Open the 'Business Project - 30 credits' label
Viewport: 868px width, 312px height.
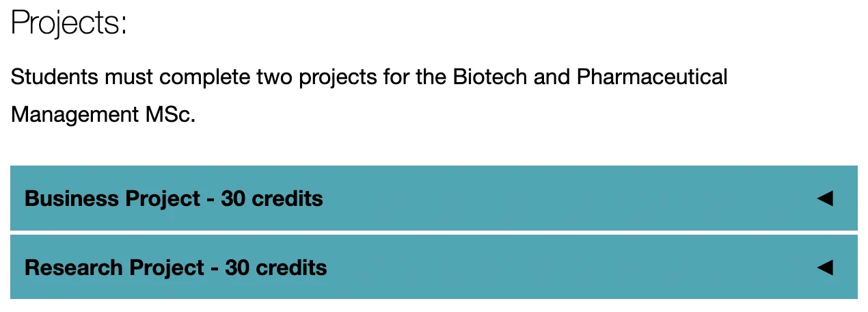(x=174, y=198)
